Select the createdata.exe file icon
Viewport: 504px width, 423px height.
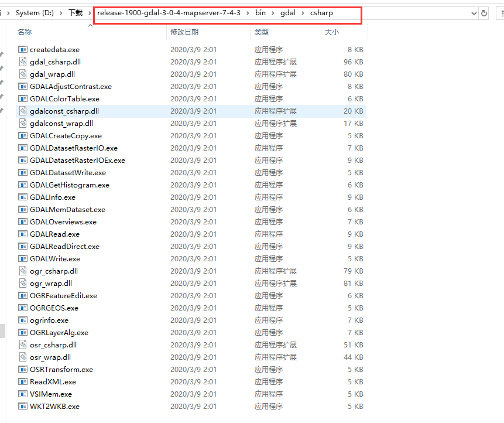pyautogui.click(x=23, y=50)
